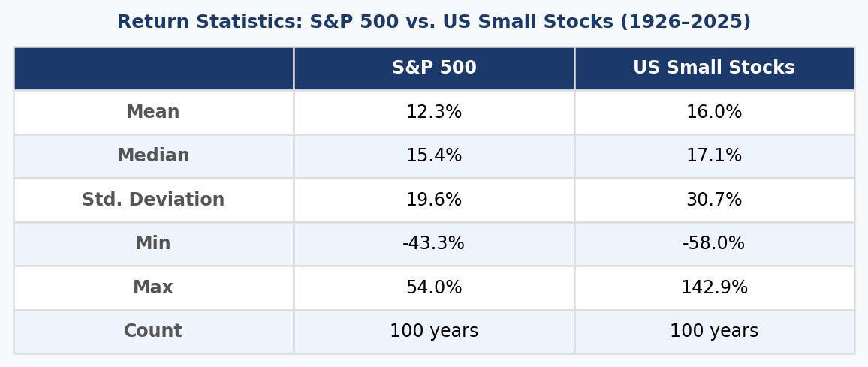Select the US Small Stocks column header
The height and width of the screenshot is (367, 868).
(715, 68)
